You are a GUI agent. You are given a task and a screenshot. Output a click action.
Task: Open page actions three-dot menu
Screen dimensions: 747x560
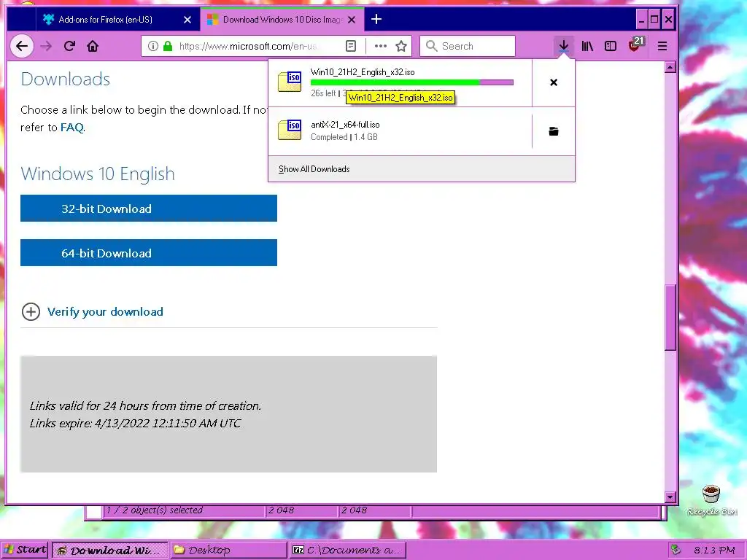(x=380, y=46)
